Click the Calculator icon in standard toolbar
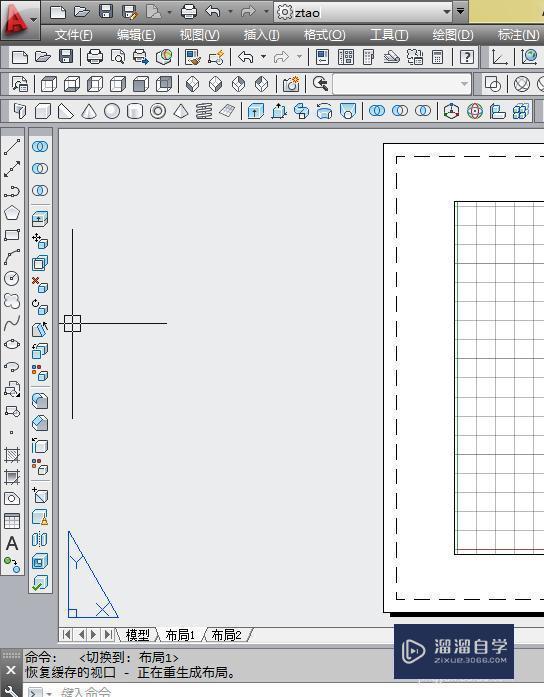544x697 pixels. coord(437,57)
